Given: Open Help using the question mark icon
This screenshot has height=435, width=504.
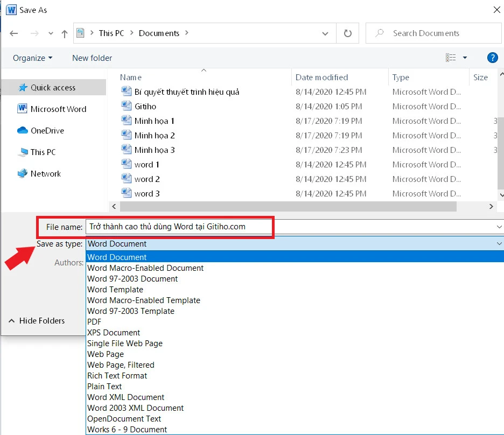Looking at the screenshot, I should (x=492, y=58).
